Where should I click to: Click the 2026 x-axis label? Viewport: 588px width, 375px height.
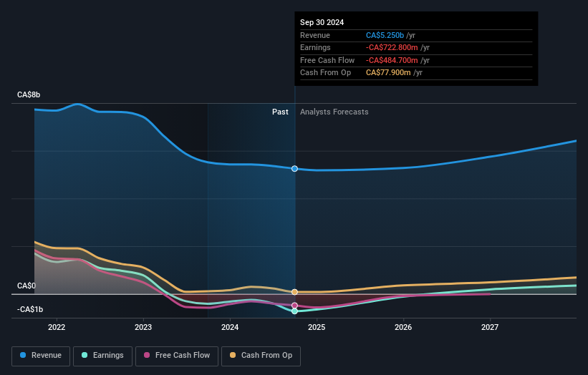click(403, 328)
